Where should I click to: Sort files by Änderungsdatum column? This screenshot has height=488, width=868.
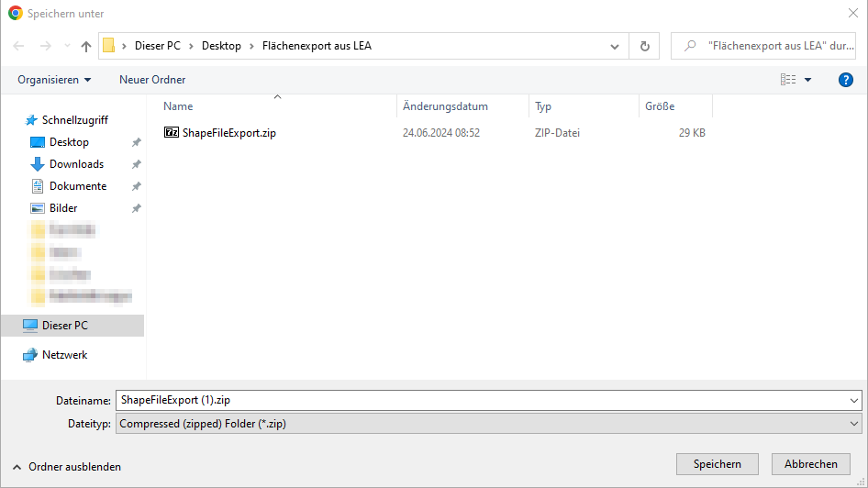point(445,106)
